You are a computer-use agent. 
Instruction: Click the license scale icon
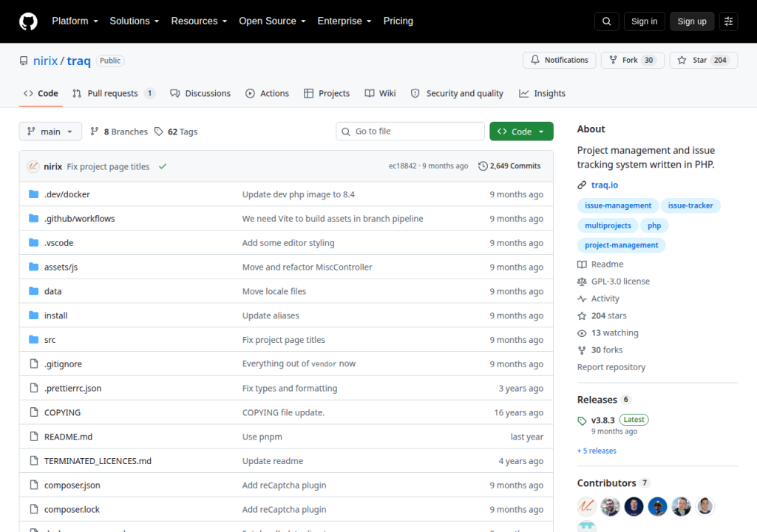click(582, 282)
